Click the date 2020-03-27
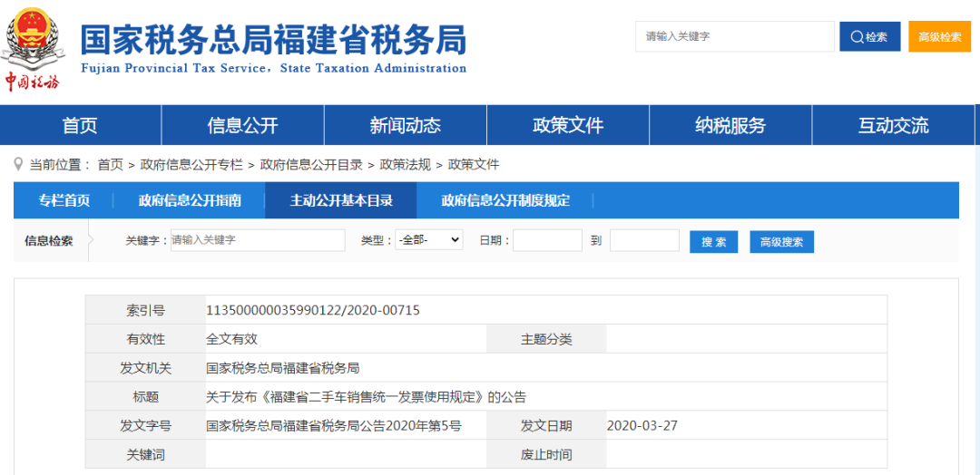The width and height of the screenshot is (980, 475). (642, 426)
